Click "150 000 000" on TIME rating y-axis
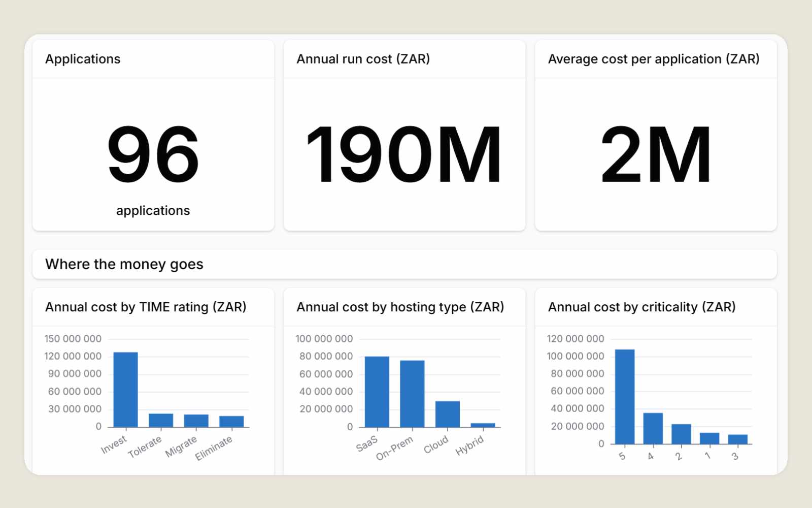Screen dimensions: 812x508 click(x=73, y=339)
